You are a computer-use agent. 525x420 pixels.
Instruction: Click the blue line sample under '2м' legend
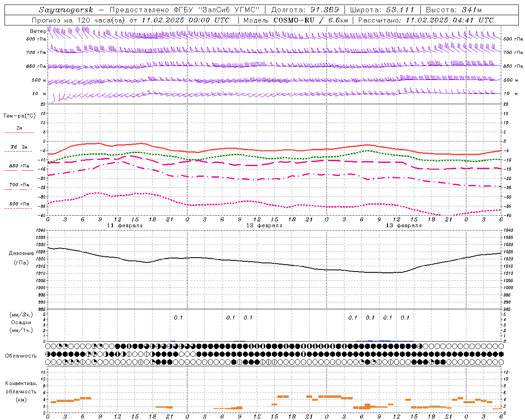19,133
